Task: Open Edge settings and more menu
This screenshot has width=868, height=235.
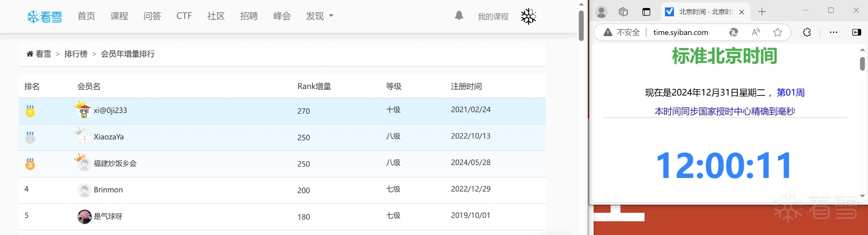Action: tap(834, 32)
